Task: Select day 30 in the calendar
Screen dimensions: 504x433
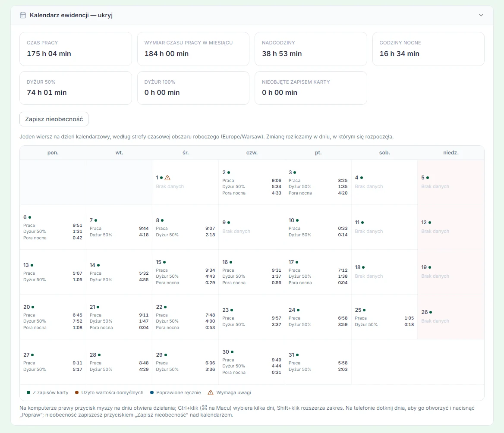Action: pyautogui.click(x=252, y=362)
